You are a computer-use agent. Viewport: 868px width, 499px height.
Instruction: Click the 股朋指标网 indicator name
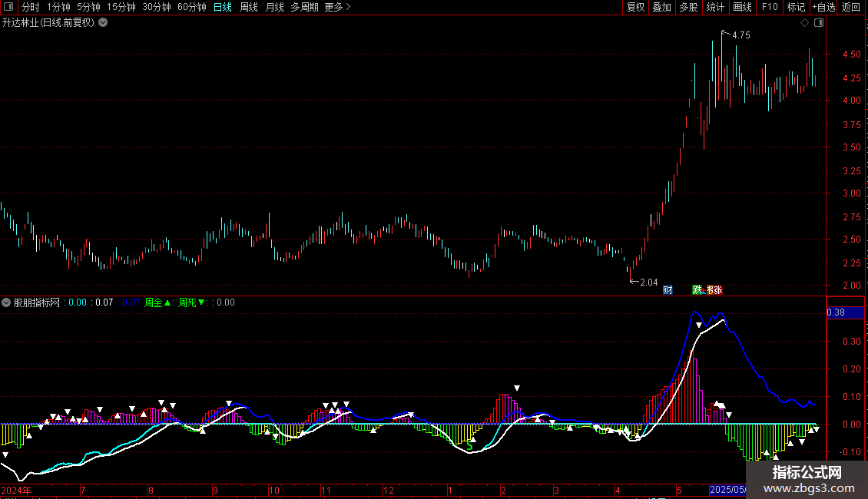tap(37, 302)
